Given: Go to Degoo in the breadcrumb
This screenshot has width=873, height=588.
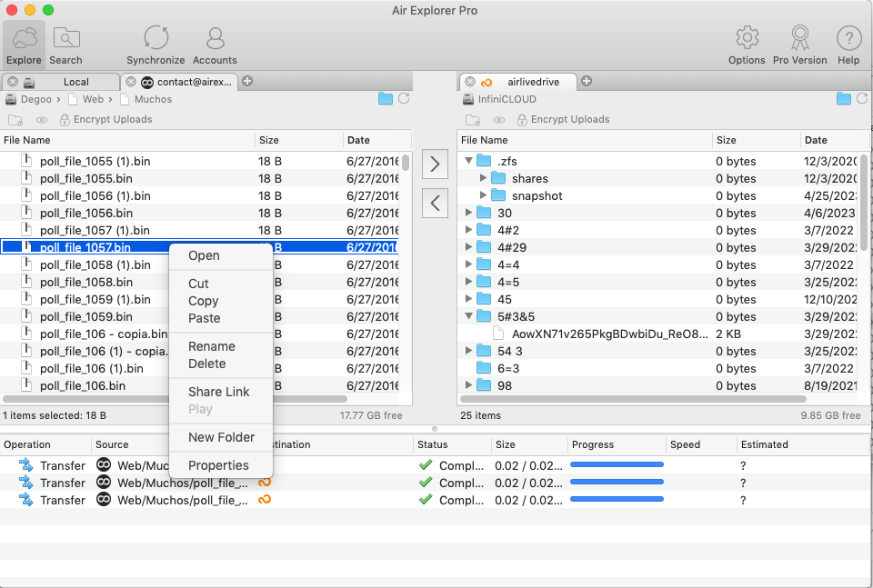Looking at the screenshot, I should 36,99.
